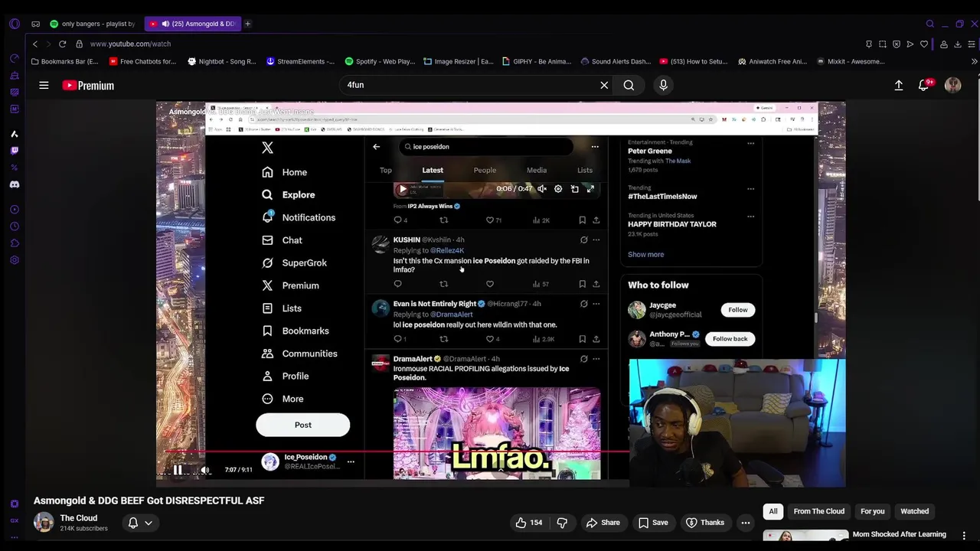
Task: Click the site security lock icon
Action: click(79, 44)
